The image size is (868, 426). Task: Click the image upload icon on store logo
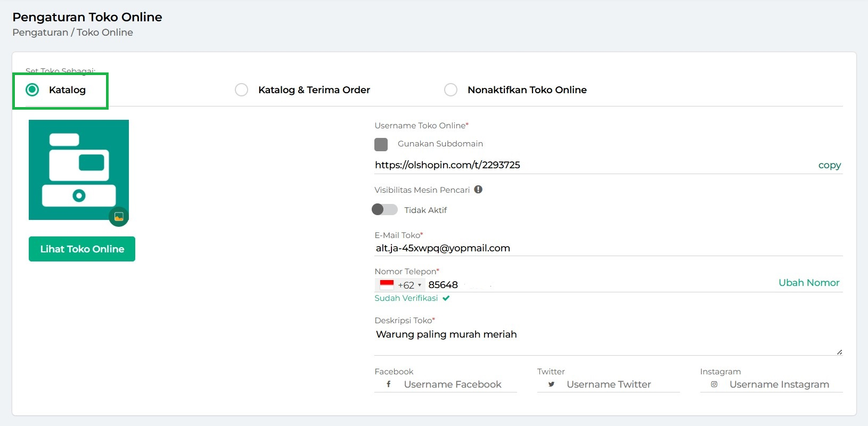(119, 216)
